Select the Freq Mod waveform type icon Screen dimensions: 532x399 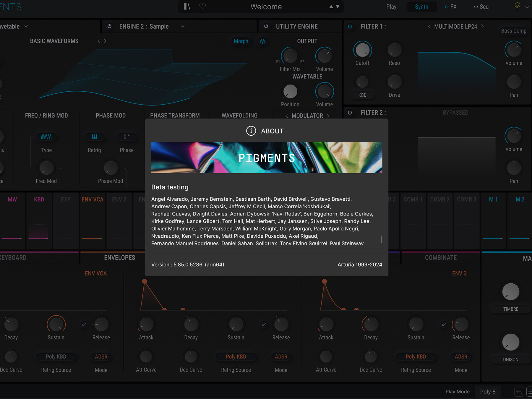pos(46,137)
